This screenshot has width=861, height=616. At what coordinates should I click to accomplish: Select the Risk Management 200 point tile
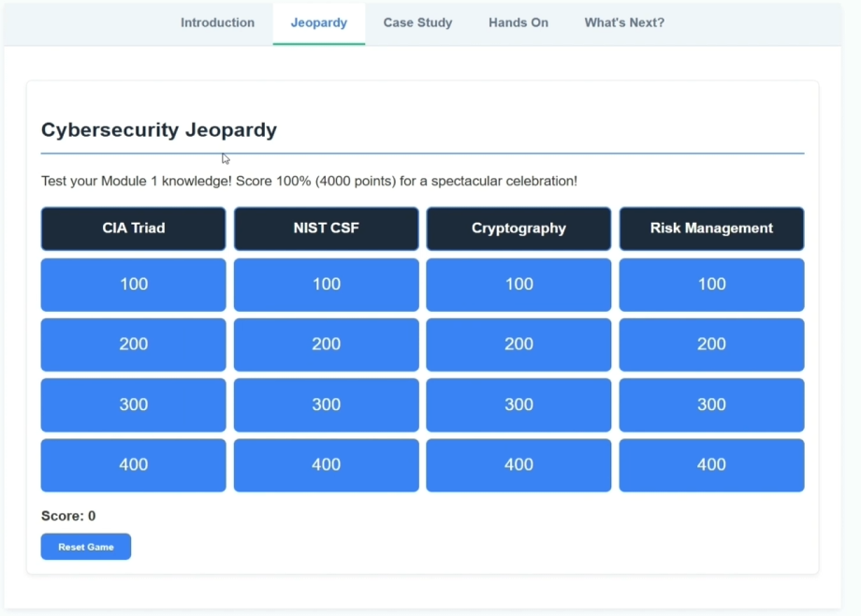pyautogui.click(x=711, y=345)
